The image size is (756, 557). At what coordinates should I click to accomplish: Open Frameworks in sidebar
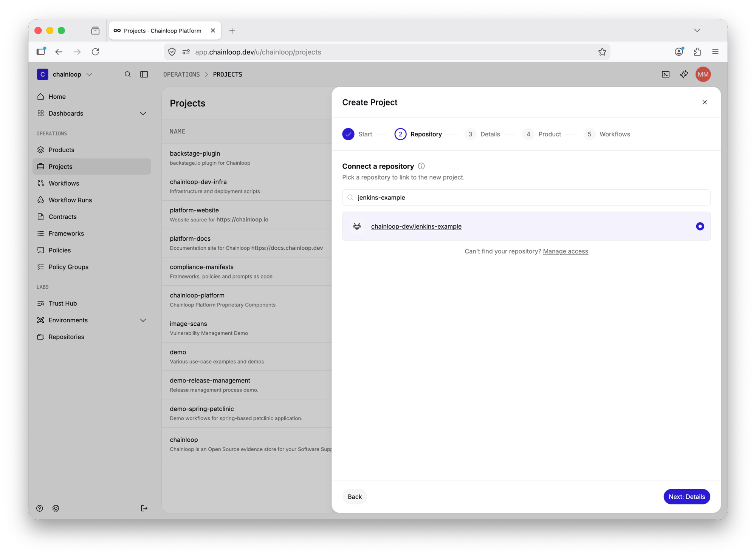(x=91, y=234)
